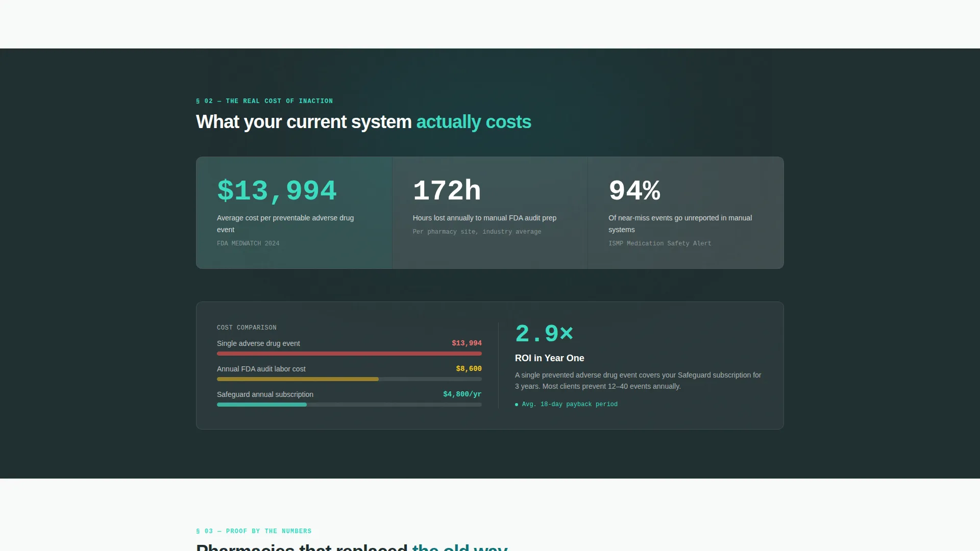Click the red $13,994 value in comparison
Screen dimensions: 980x551
[x=467, y=343]
